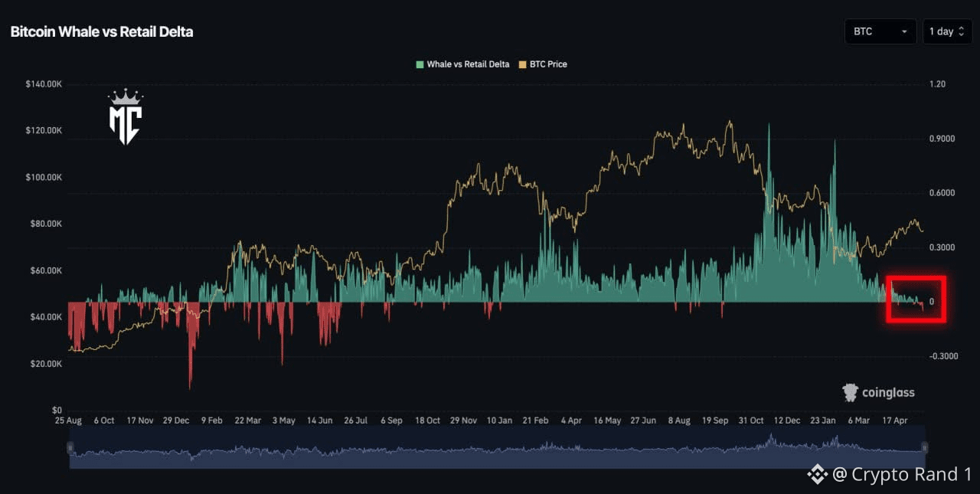
Task: Click the 3 May date label
Action: point(283,420)
